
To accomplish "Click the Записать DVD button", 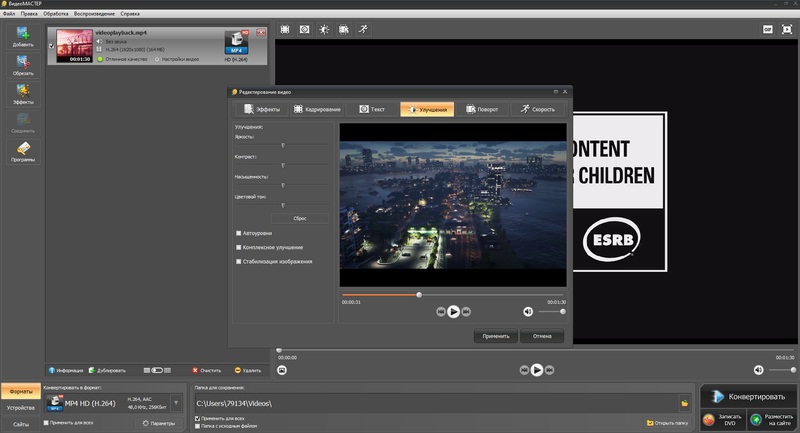I will (x=723, y=420).
